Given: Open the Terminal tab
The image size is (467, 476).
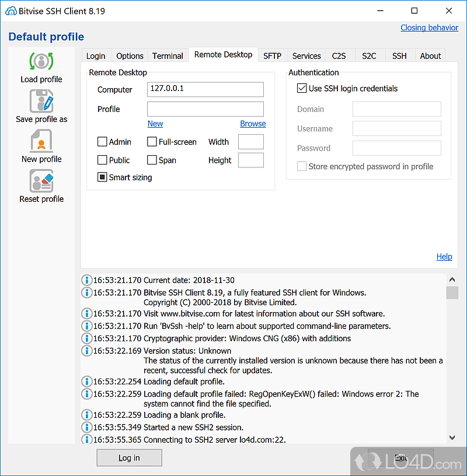Looking at the screenshot, I should click(x=168, y=56).
